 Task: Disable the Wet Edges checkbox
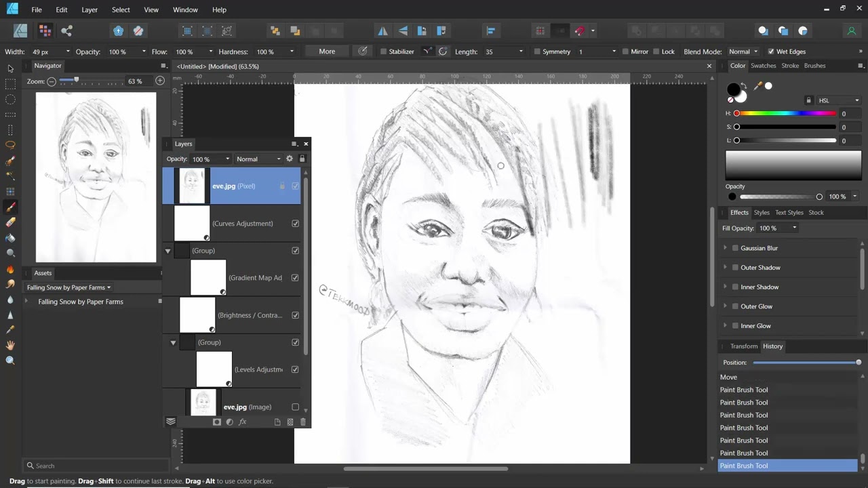tap(771, 52)
